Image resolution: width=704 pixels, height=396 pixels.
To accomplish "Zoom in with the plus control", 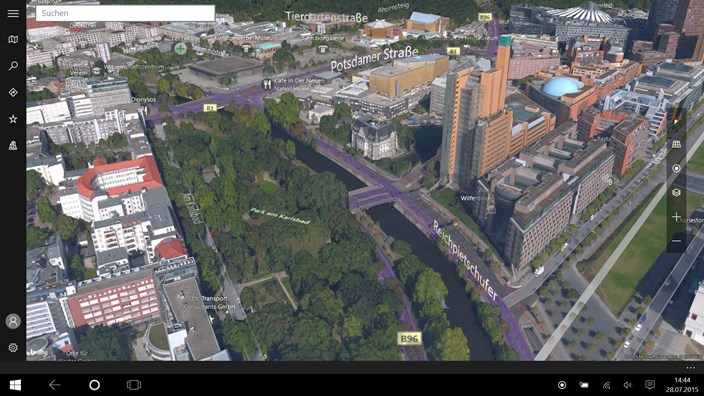I will (x=676, y=217).
